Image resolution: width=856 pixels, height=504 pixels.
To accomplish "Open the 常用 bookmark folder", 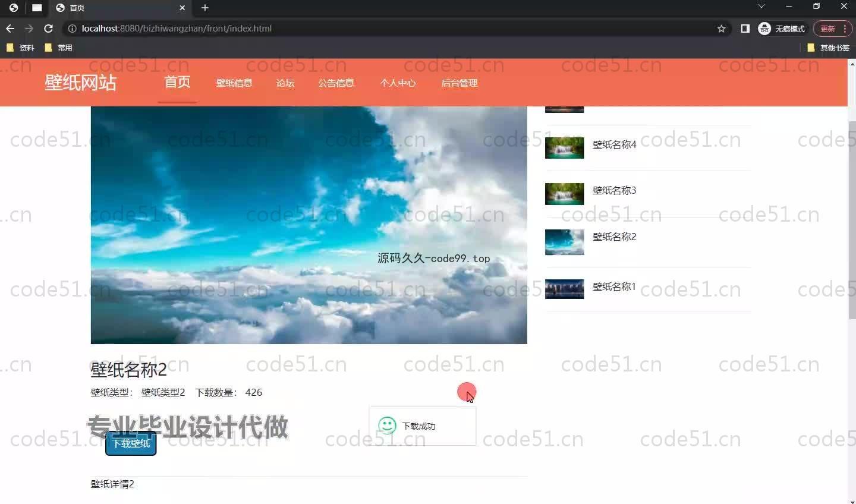I will click(x=58, y=48).
